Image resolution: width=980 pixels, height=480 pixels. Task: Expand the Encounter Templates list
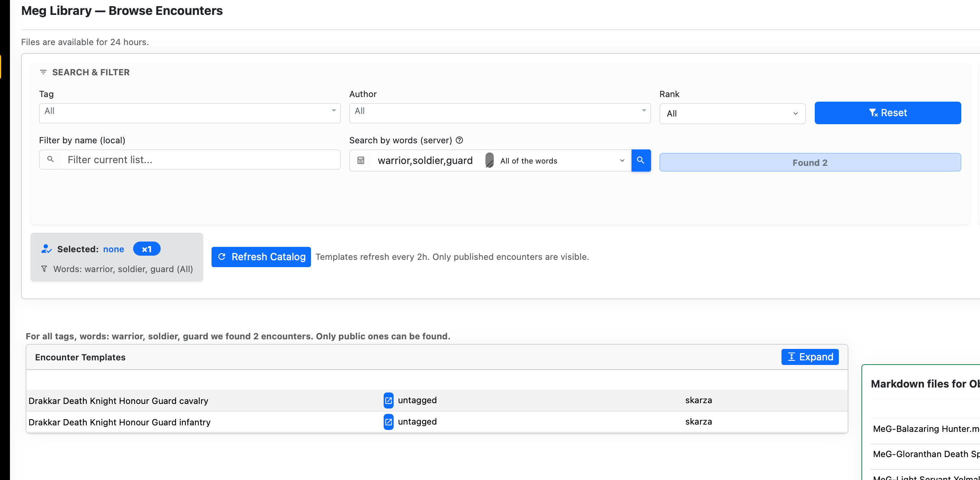pyautogui.click(x=810, y=357)
